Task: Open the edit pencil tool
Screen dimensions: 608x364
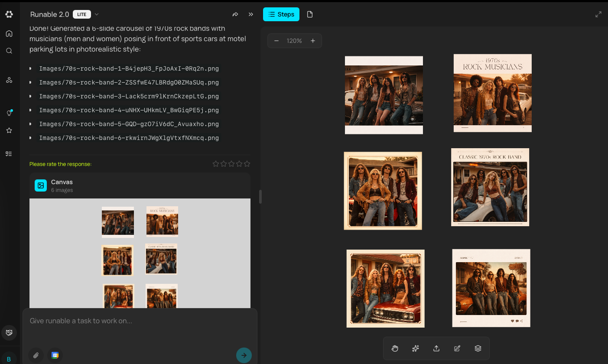Action: pyautogui.click(x=457, y=348)
